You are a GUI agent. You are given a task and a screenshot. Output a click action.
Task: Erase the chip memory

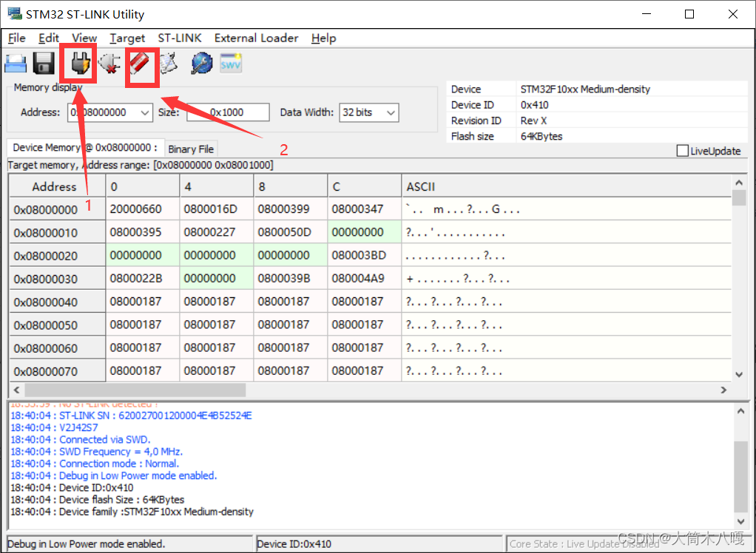pyautogui.click(x=141, y=64)
